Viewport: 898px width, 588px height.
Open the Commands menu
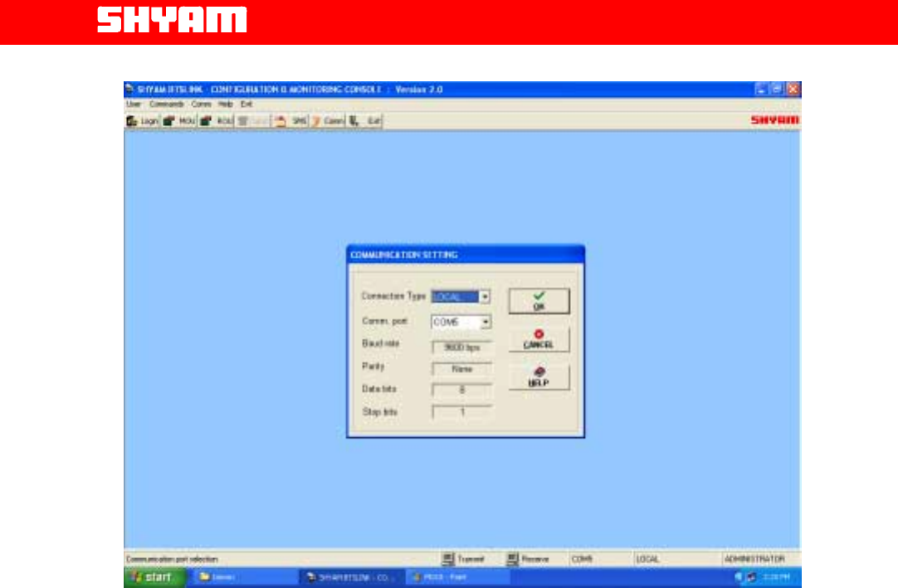point(167,104)
